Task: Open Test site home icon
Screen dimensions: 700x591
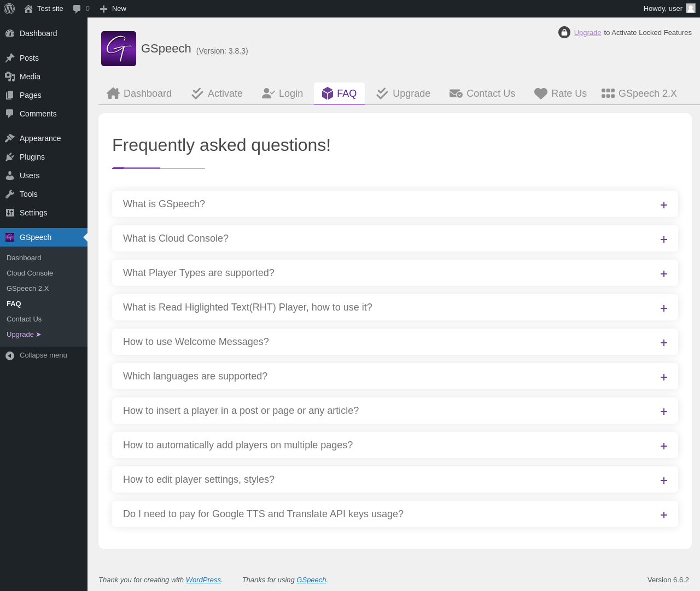Action: pyautogui.click(x=28, y=9)
